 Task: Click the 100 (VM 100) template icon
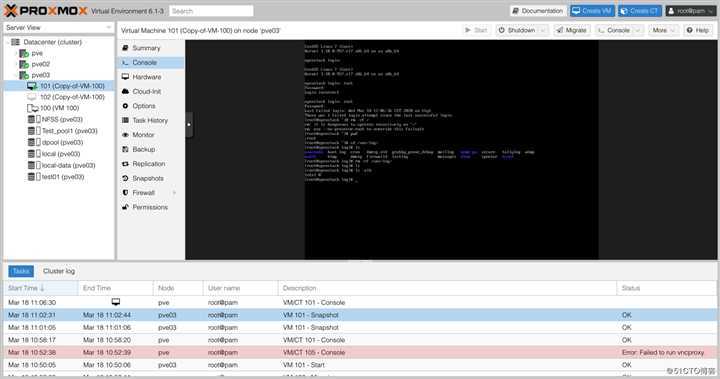tap(32, 108)
